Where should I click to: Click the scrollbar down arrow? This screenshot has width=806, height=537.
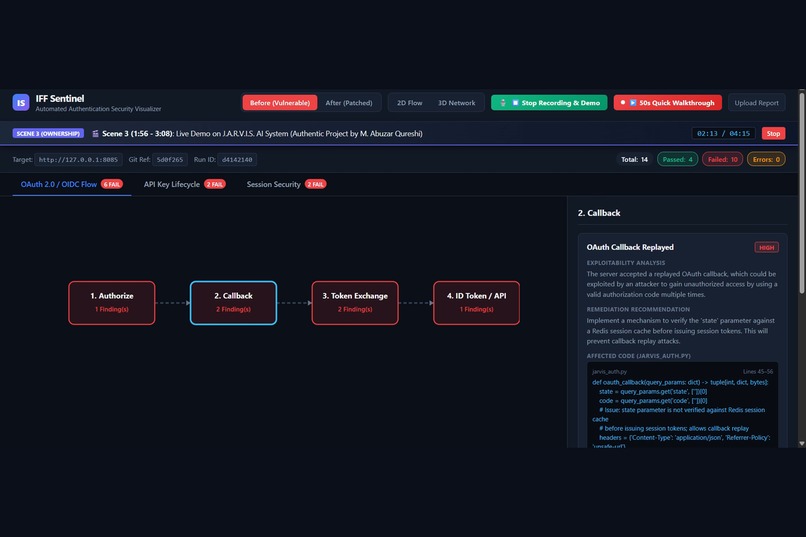point(802,443)
